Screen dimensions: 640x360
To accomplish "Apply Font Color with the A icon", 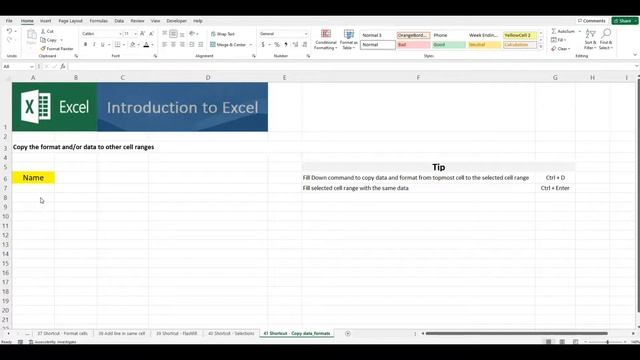I will (147, 44).
